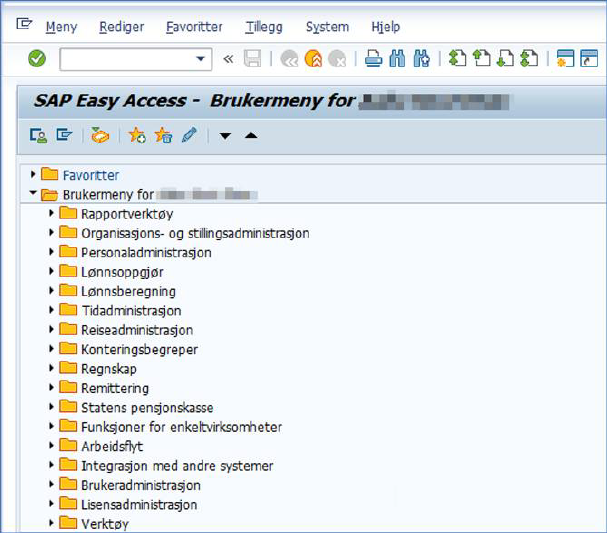Click the SAP Business Workplace icon
Image resolution: width=607 pixels, height=533 pixels.
pyautogui.click(x=100, y=135)
